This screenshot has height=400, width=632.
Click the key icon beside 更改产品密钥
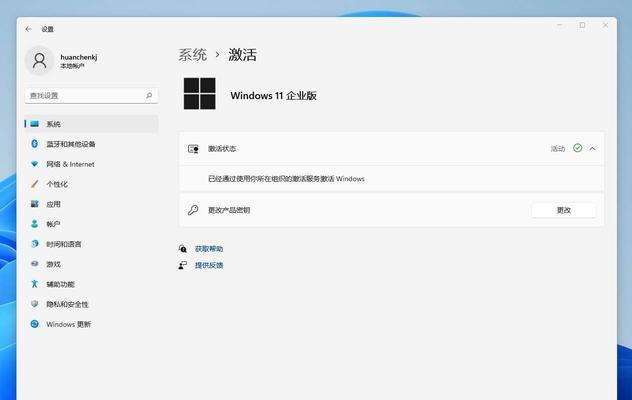tap(193, 210)
